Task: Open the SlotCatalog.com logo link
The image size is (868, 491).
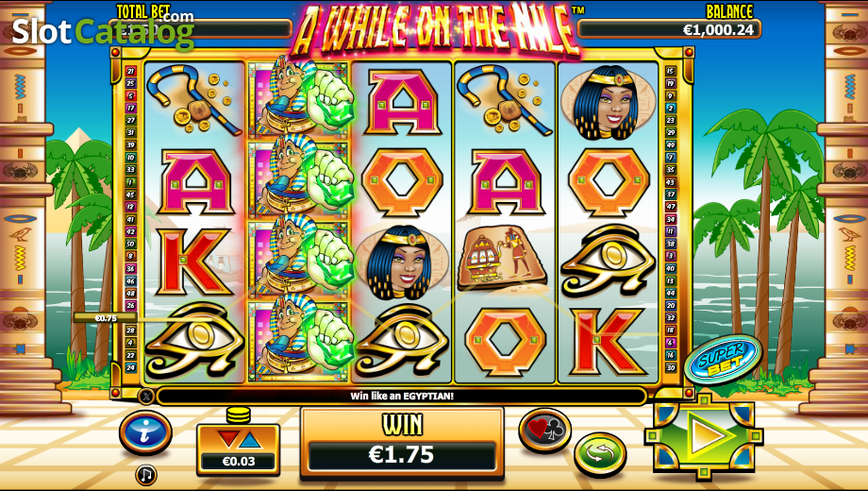Action: tap(103, 30)
